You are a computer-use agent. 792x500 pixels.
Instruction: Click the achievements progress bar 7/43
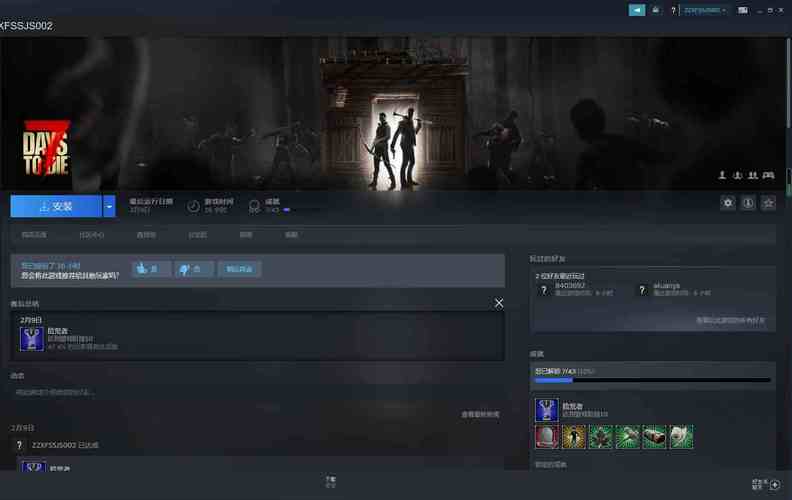pos(653,380)
